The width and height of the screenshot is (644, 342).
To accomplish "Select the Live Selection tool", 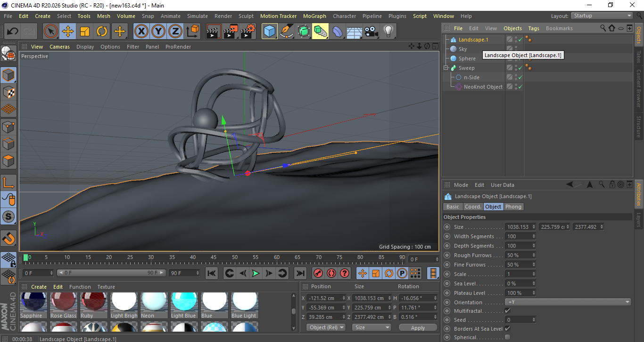I will [x=50, y=32].
